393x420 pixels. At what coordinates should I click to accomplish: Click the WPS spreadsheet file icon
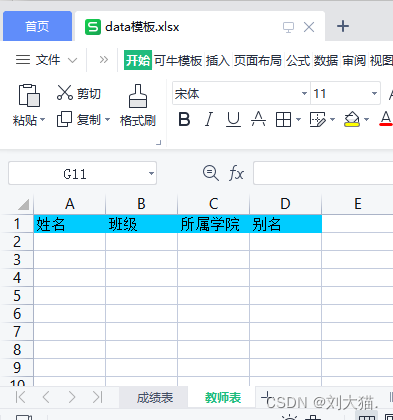(93, 27)
